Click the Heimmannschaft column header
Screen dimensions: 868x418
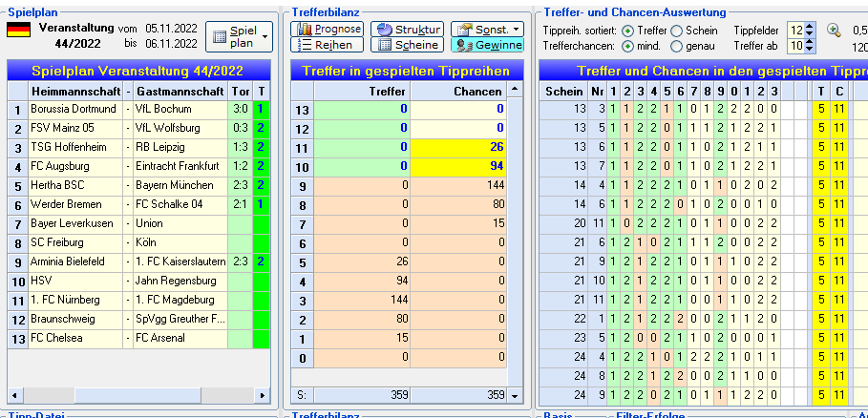[x=75, y=91]
